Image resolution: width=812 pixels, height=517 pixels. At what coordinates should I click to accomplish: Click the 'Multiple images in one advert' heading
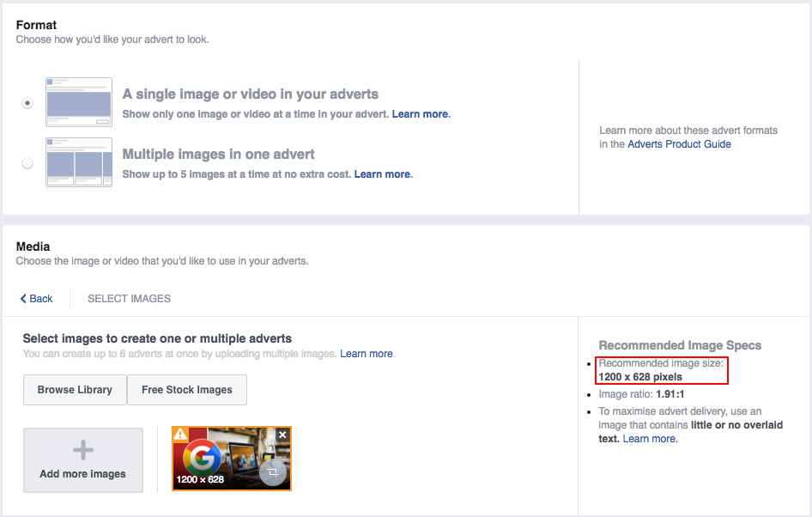click(x=218, y=155)
